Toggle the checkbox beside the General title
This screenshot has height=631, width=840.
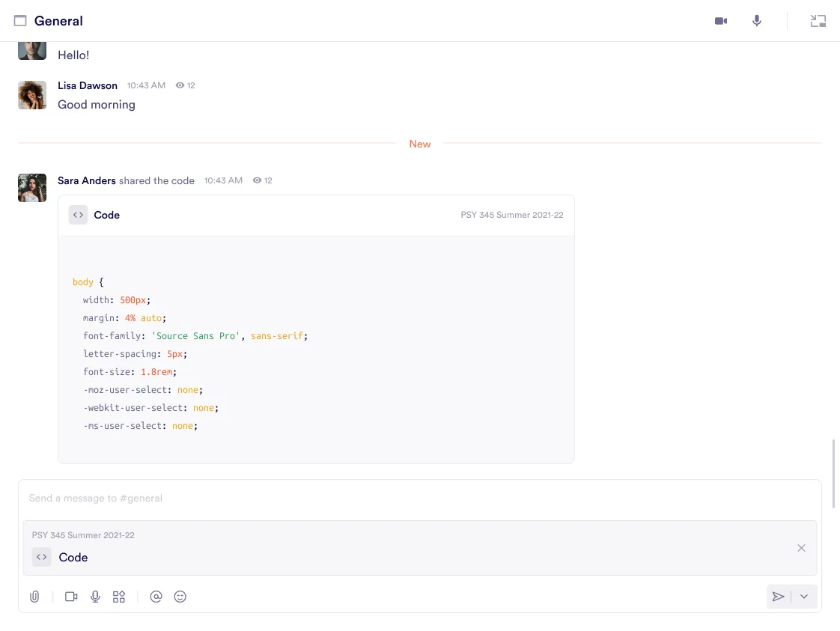tap(21, 20)
